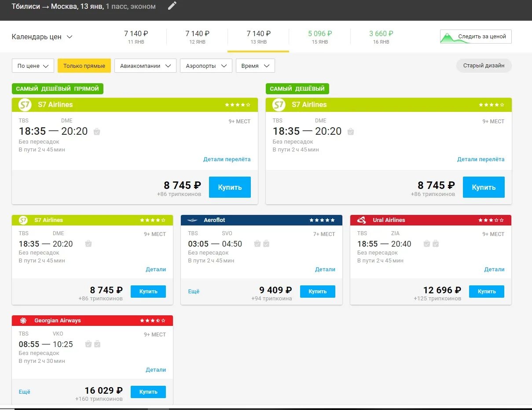The width and height of the screenshot is (532, 410).
Task: Click 'Ещё' in the Georgian Airways card
Action: click(x=25, y=392)
